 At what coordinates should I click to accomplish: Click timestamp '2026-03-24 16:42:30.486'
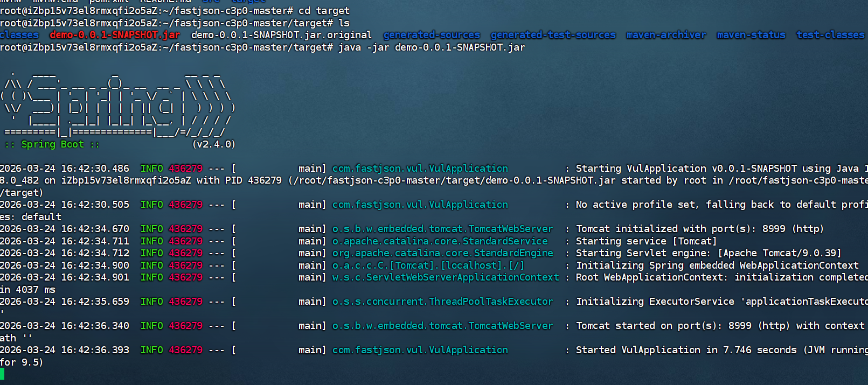tap(65, 169)
